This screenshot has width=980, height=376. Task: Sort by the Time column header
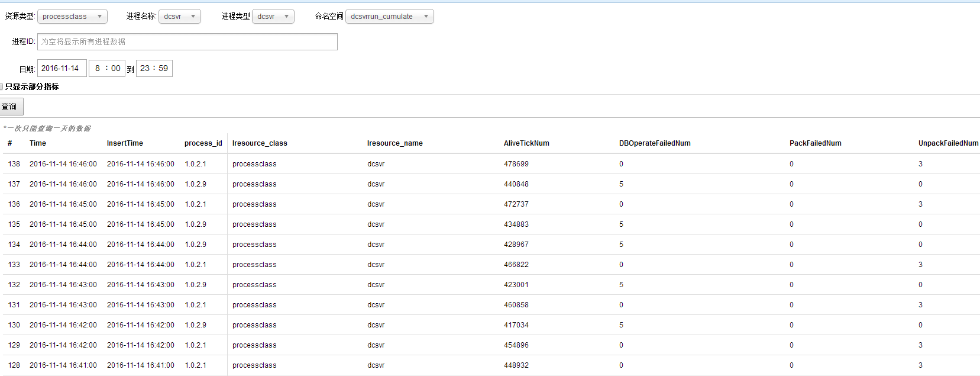click(x=38, y=143)
